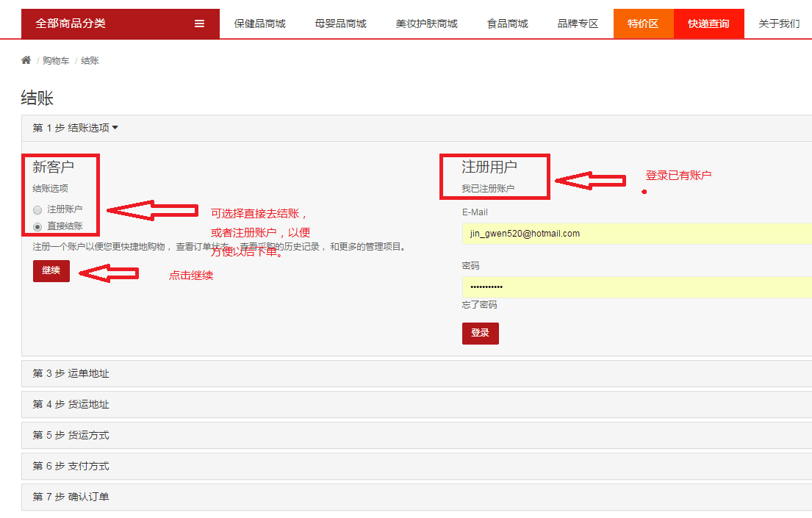Focus the 密码 password field
This screenshot has width=812, height=518.
coord(636,287)
